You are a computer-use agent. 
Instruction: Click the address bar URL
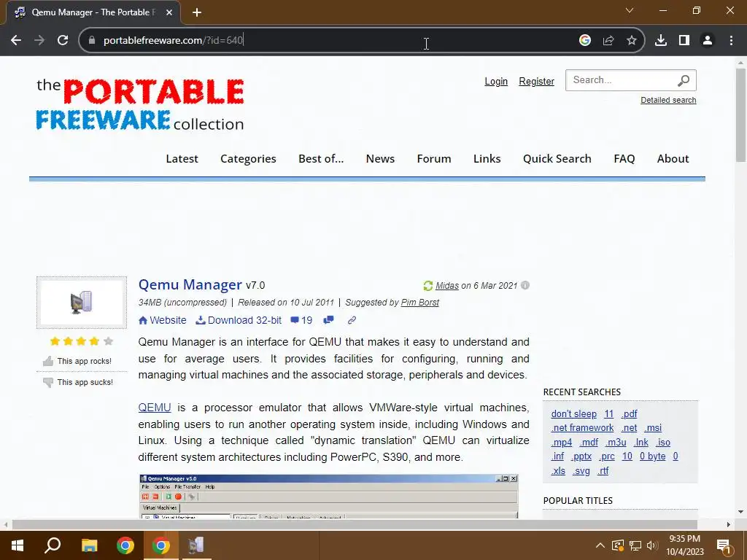click(174, 41)
